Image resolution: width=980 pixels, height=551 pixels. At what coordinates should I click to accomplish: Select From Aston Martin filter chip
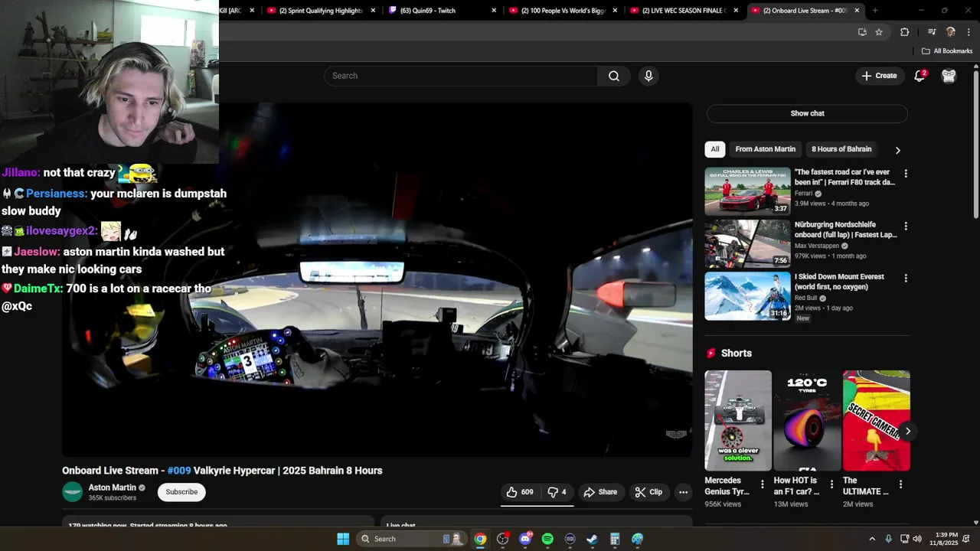pyautogui.click(x=765, y=149)
